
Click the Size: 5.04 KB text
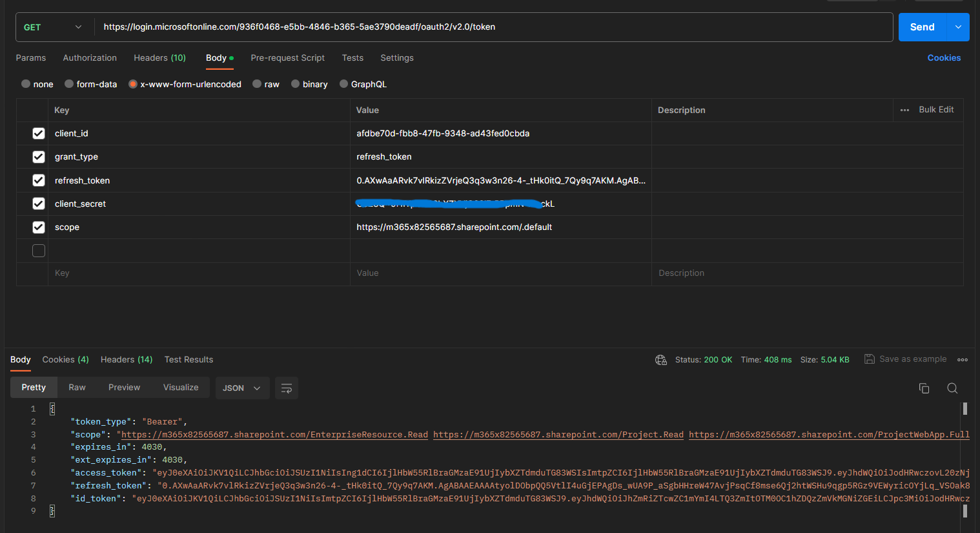825,360
